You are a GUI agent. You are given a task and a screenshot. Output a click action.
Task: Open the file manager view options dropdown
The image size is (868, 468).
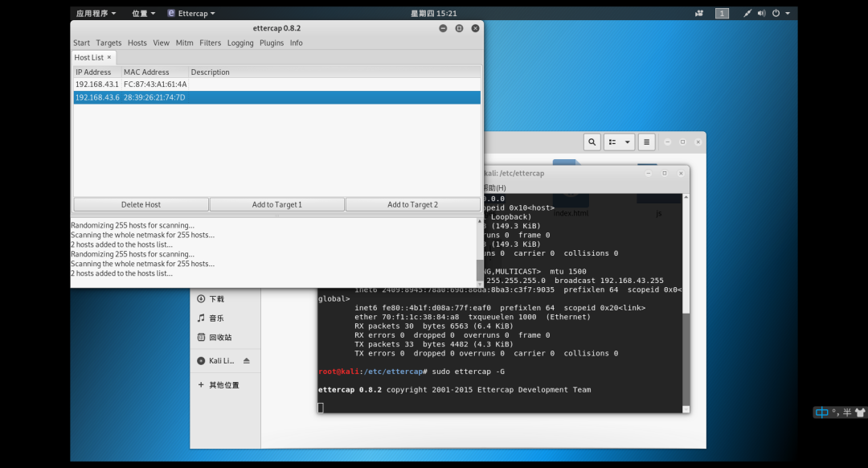point(627,142)
